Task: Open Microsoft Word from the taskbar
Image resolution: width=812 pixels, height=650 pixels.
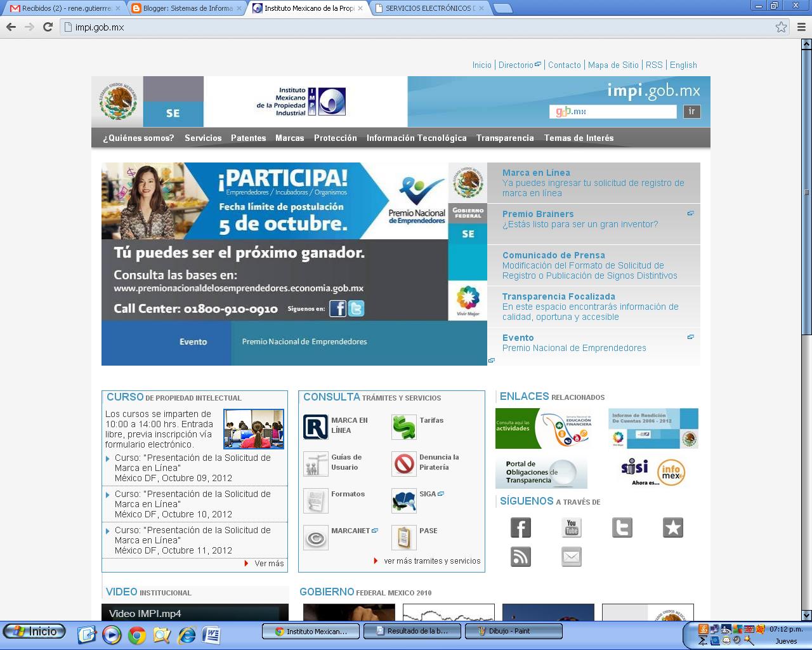Action: 211,634
